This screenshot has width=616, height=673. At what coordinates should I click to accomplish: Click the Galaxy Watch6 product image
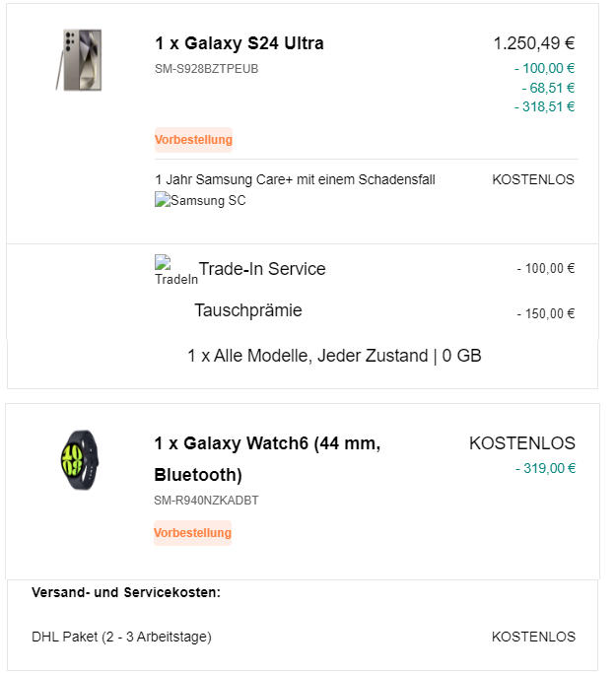click(79, 461)
